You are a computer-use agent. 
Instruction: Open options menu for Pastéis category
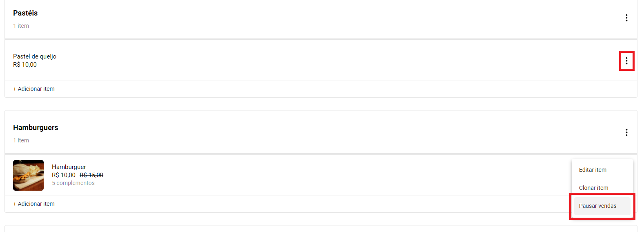626,18
